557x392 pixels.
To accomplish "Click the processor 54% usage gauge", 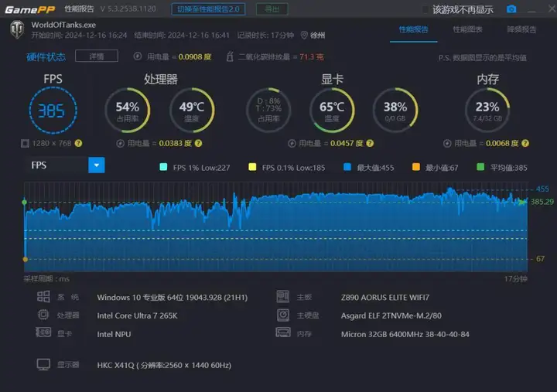I will click(x=127, y=111).
